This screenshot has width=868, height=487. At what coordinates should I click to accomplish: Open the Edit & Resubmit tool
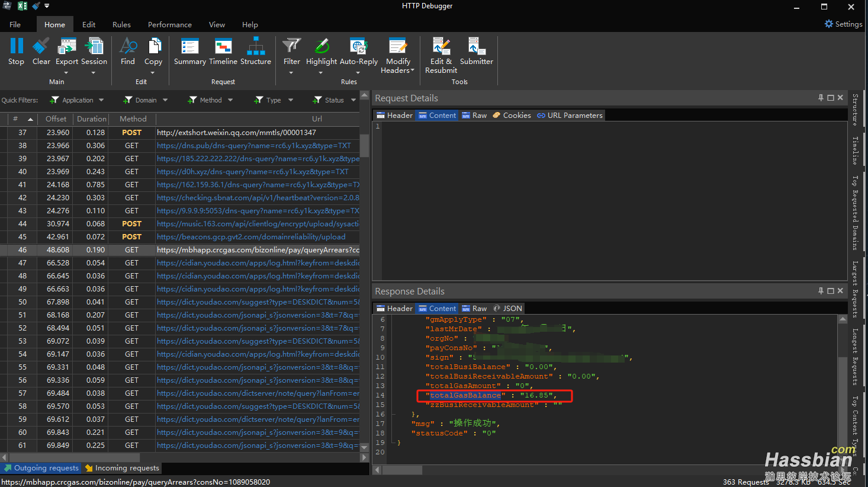click(x=441, y=46)
